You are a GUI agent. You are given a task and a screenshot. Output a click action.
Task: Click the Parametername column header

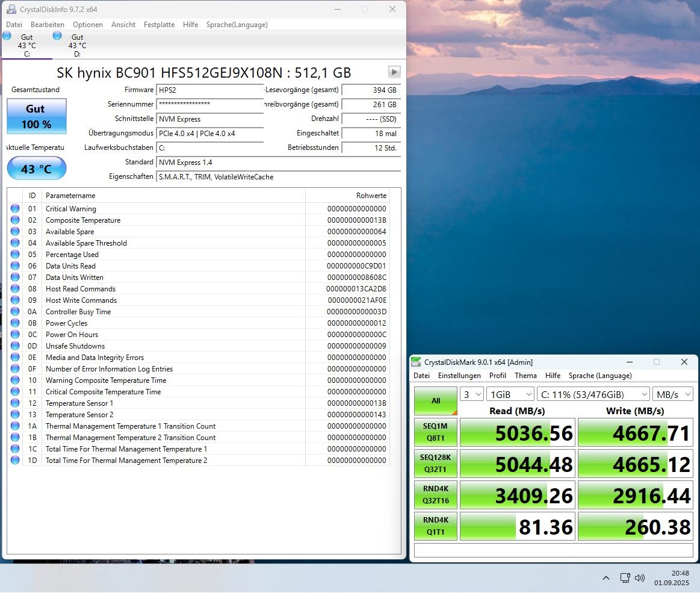tap(174, 196)
